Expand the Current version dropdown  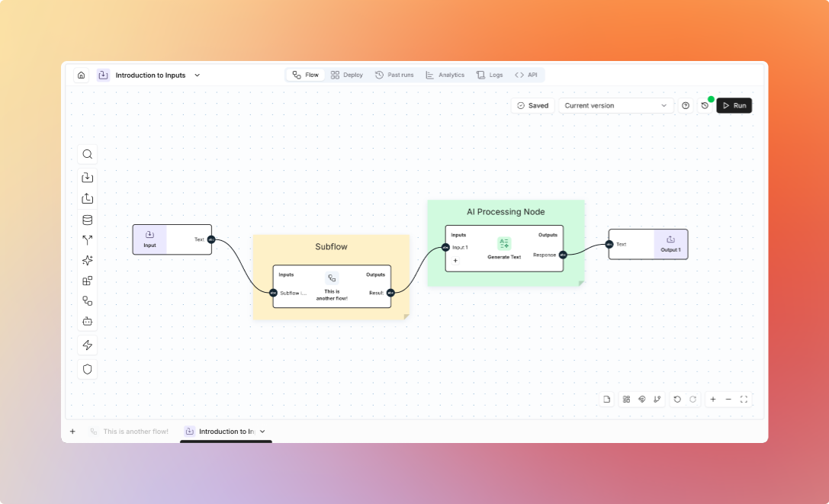pos(616,106)
